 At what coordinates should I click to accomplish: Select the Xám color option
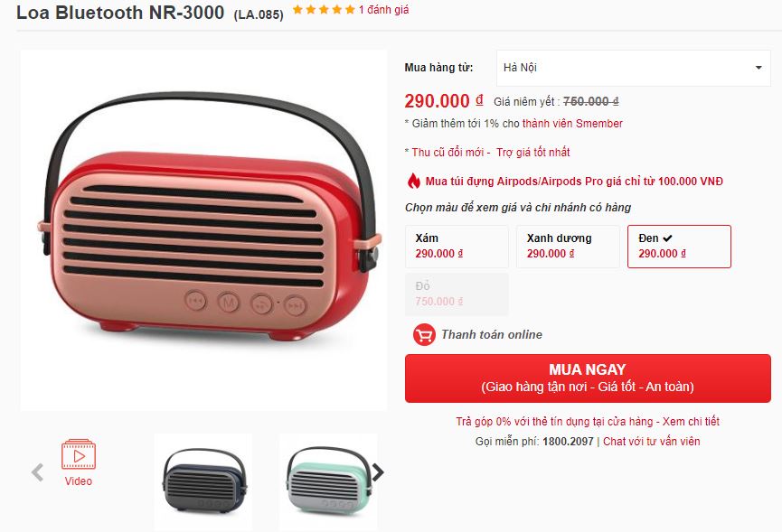(457, 247)
